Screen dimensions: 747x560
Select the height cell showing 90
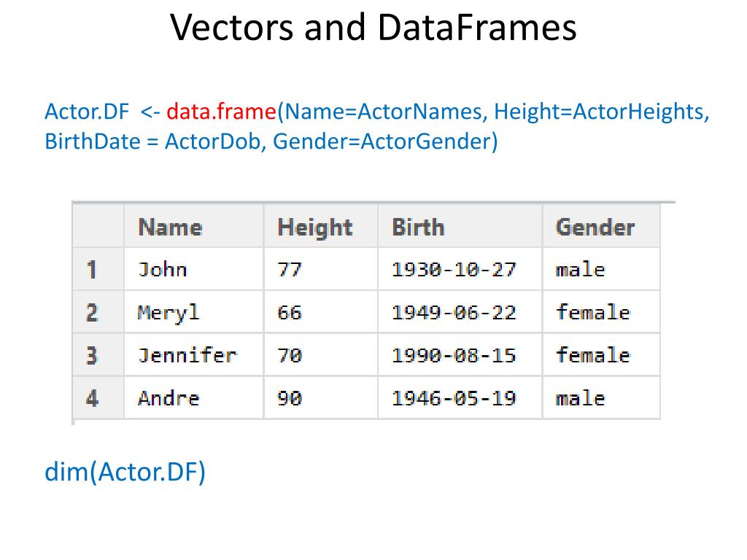point(290,398)
